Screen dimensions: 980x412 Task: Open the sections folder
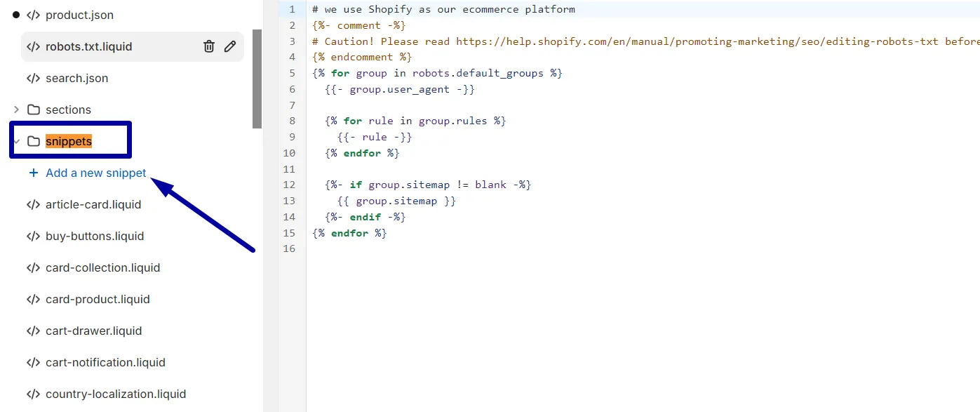pos(68,109)
